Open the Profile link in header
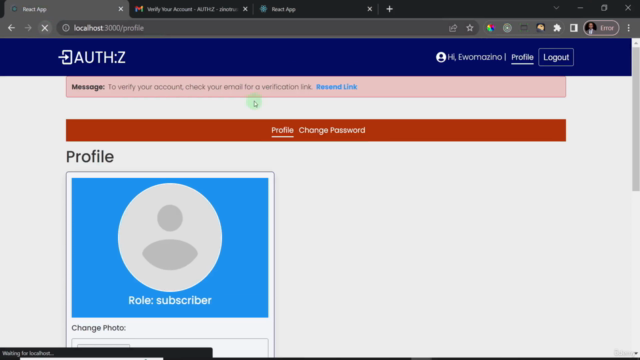 [x=522, y=58]
